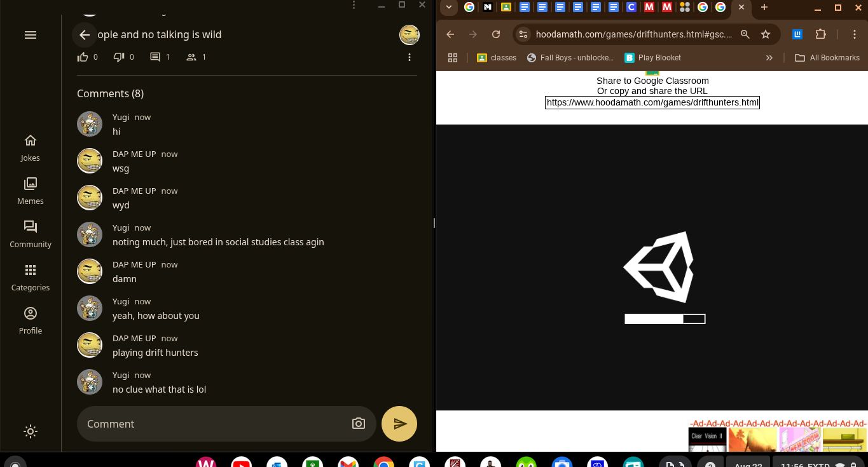Viewport: 868px width, 467px height.
Task: Click the send comment button
Action: (399, 424)
